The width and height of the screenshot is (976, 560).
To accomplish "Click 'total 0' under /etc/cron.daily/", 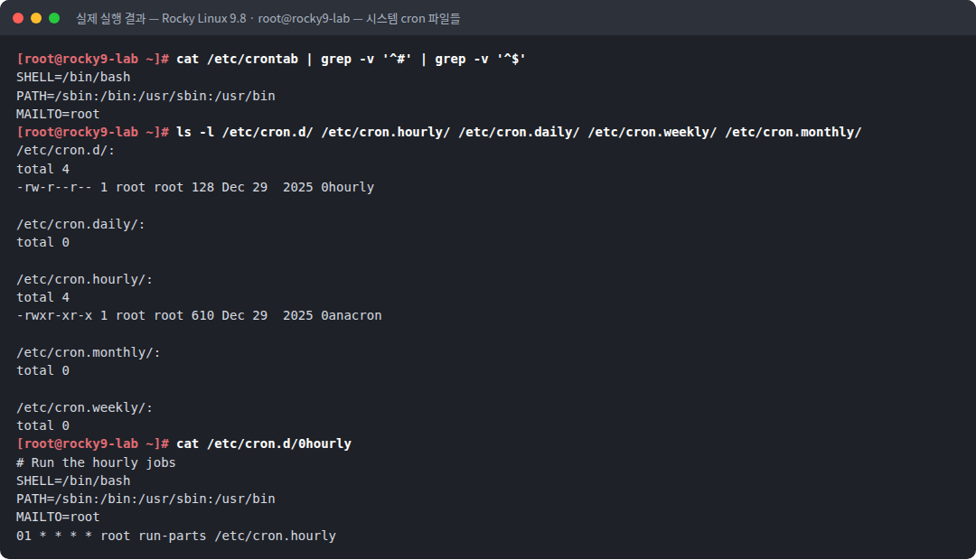I will click(43, 242).
